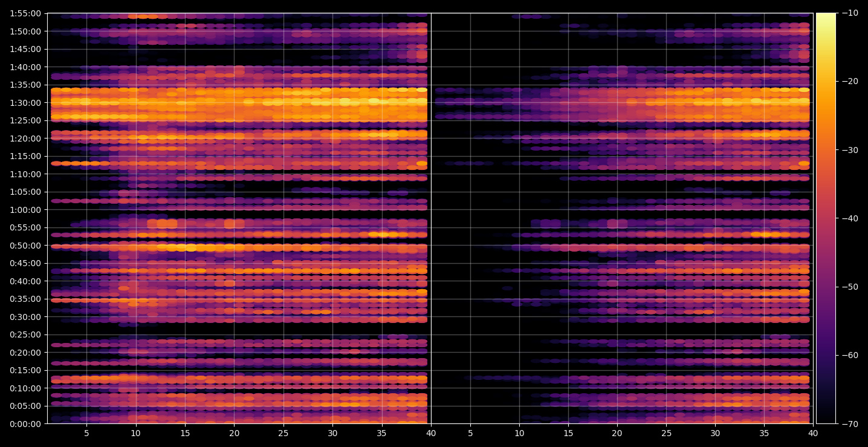The image size is (868, 447).
Task: Click the inferno colorbar gradient strip
Action: [x=826, y=218]
